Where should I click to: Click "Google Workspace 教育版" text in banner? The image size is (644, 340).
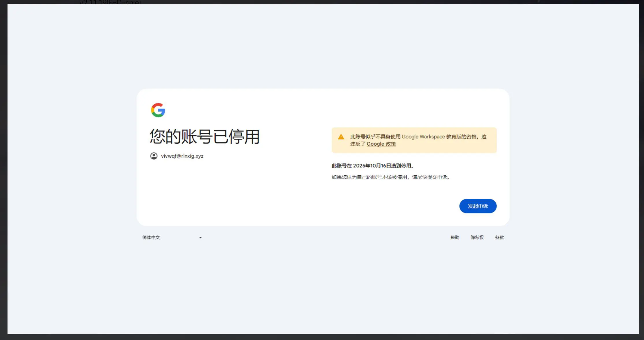(x=432, y=137)
